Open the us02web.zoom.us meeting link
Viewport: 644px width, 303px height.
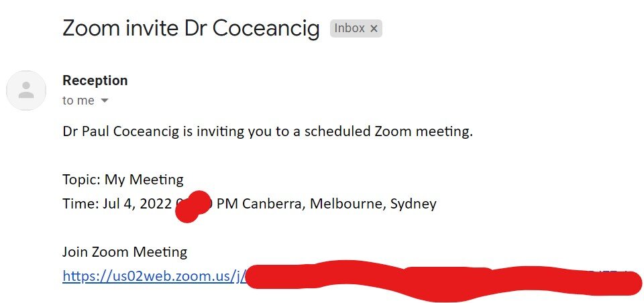click(x=154, y=276)
